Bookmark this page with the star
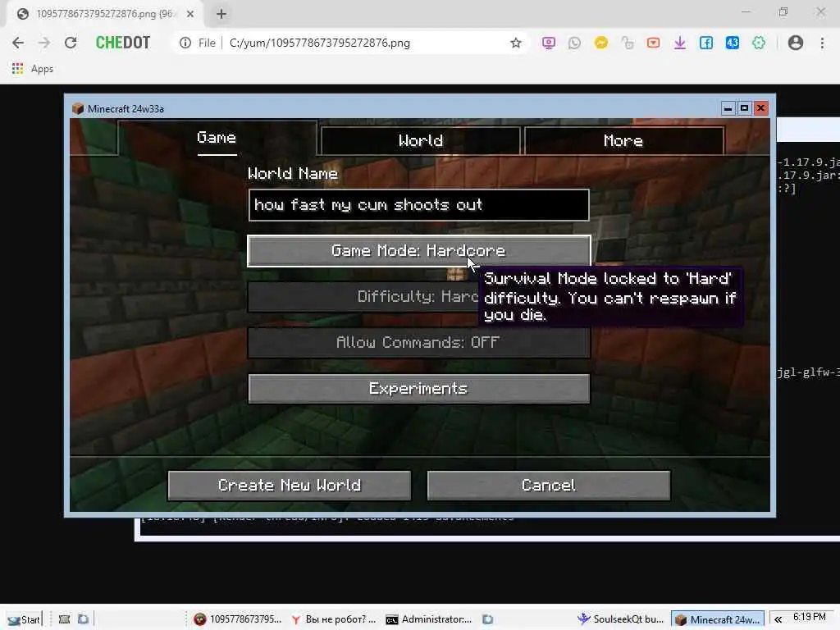The height and width of the screenshot is (630, 840). 515,43
